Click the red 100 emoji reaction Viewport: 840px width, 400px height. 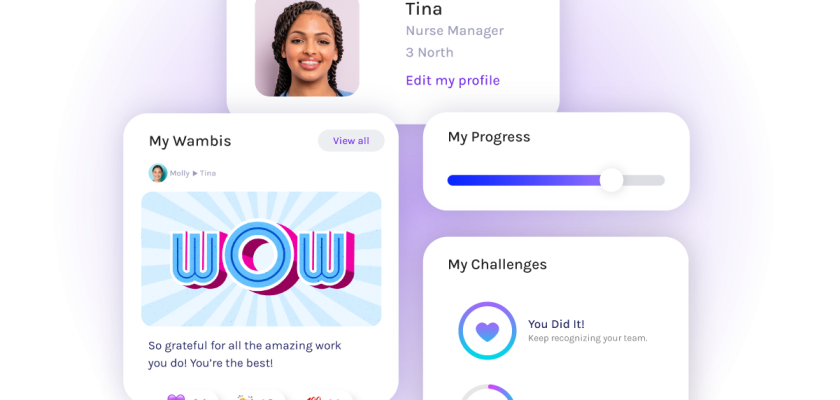point(313,398)
